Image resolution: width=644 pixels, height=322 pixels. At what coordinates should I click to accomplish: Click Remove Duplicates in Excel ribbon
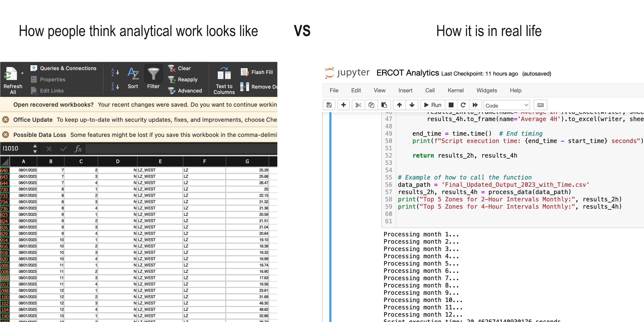coord(259,87)
